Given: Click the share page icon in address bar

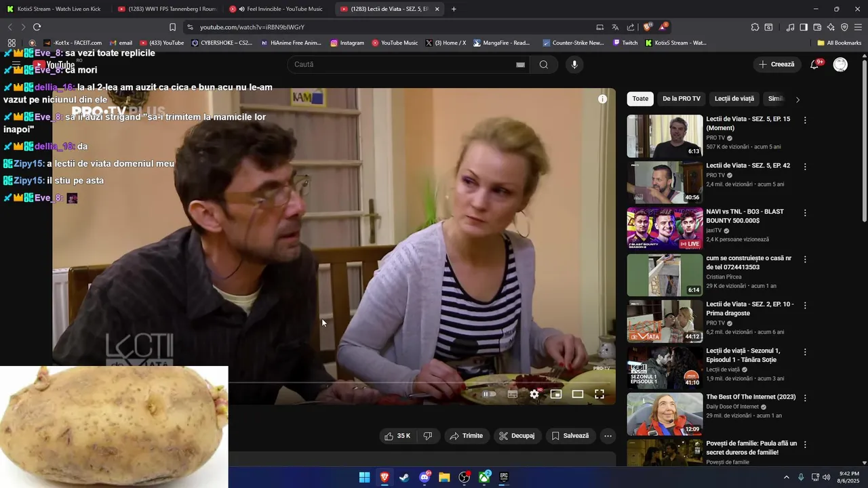Looking at the screenshot, I should click(631, 27).
